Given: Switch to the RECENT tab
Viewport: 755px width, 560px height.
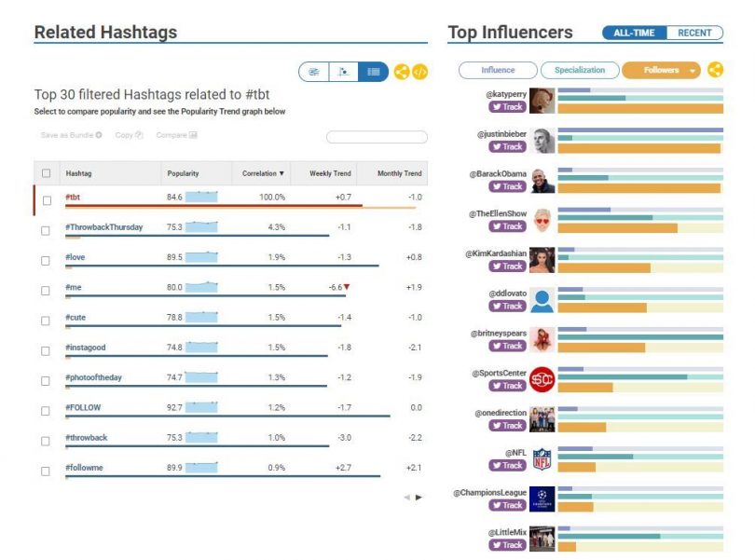Looking at the screenshot, I should click(x=694, y=31).
